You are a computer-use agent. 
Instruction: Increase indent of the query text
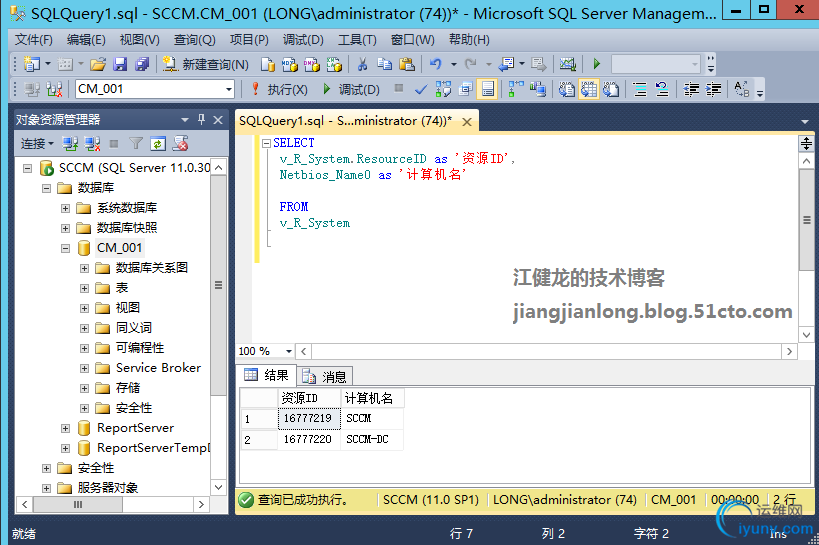(713, 89)
